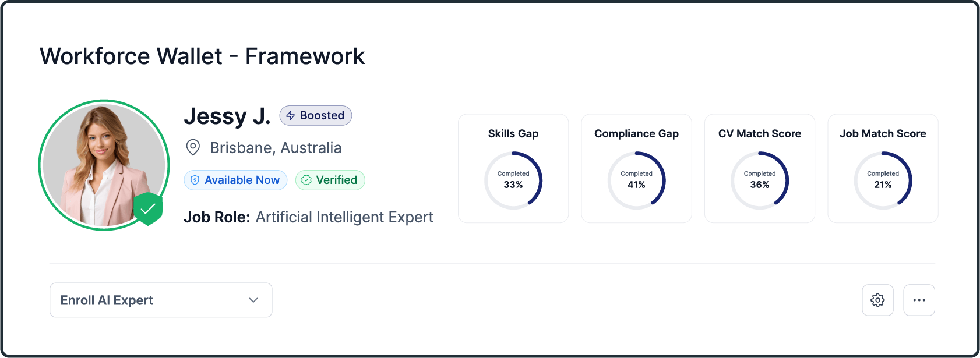Viewport: 980px width, 358px height.
Task: Click the location pin icon beside Brisbane
Action: pos(193,147)
